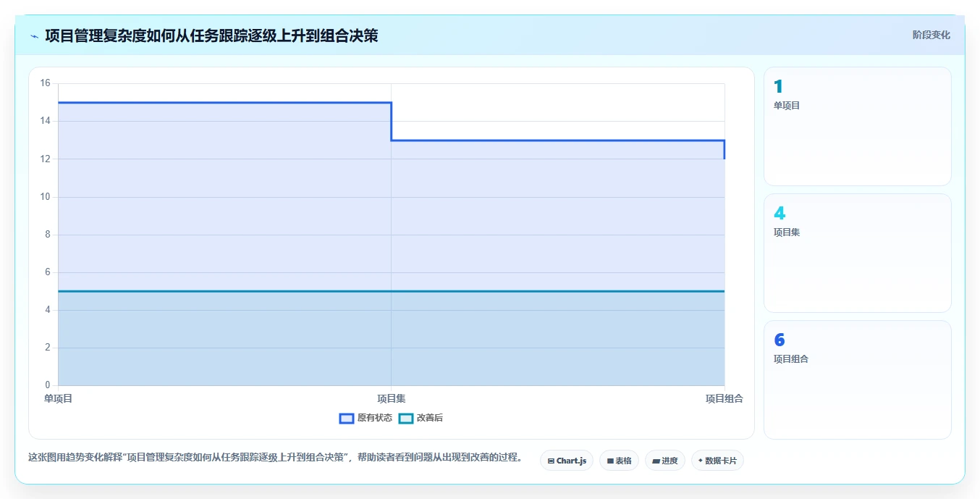The image size is (980, 499).
Task: Click number 6 in 项目组合 card
Action: tap(780, 340)
